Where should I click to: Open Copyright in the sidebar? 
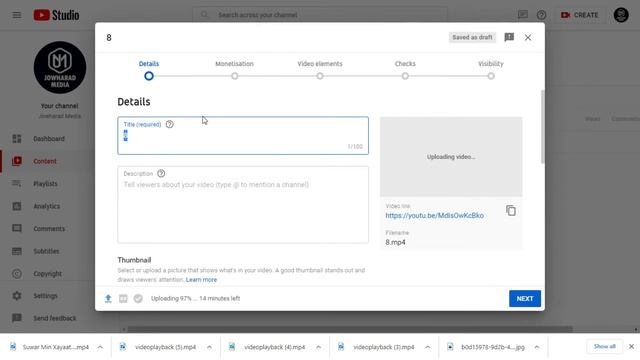click(x=47, y=273)
